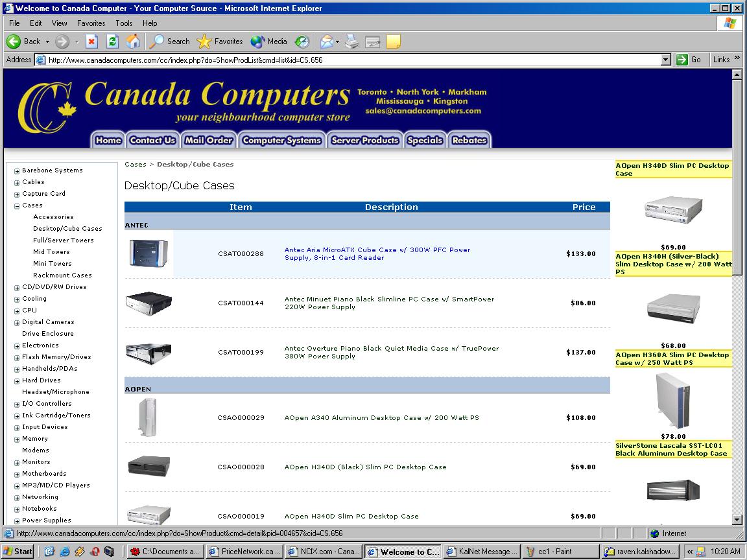Click the Specials navigation tab
This screenshot has height=560, width=747.
pyautogui.click(x=425, y=140)
